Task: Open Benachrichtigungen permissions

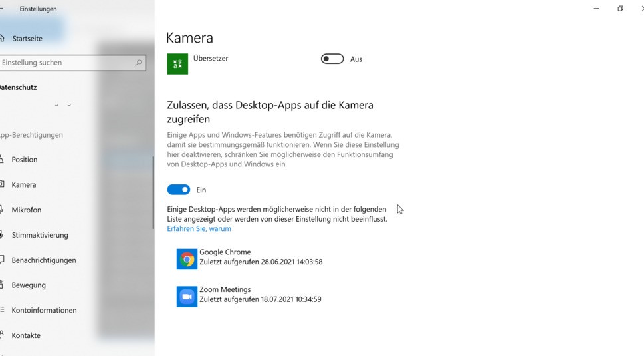Action: coord(44,260)
